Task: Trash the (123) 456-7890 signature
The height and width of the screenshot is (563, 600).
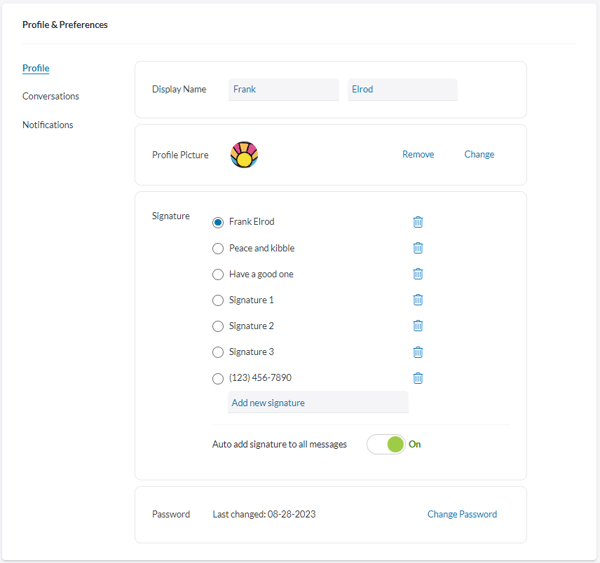Action: 418,378
